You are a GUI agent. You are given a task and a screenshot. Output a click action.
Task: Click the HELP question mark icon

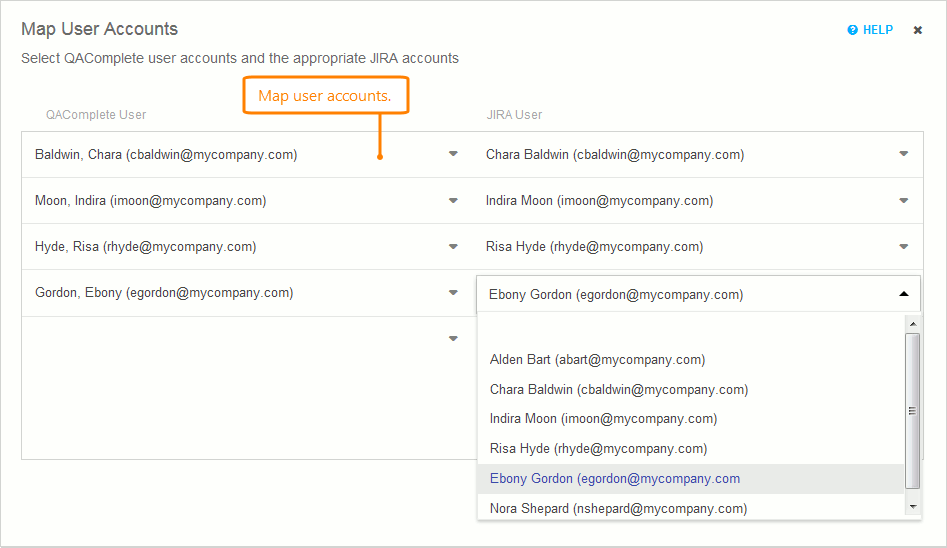[x=852, y=30]
